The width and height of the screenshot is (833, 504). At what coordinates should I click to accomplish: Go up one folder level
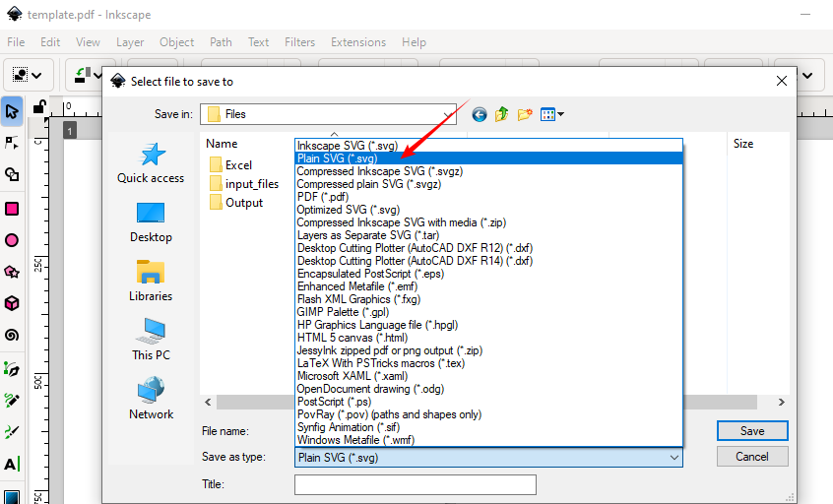502,114
